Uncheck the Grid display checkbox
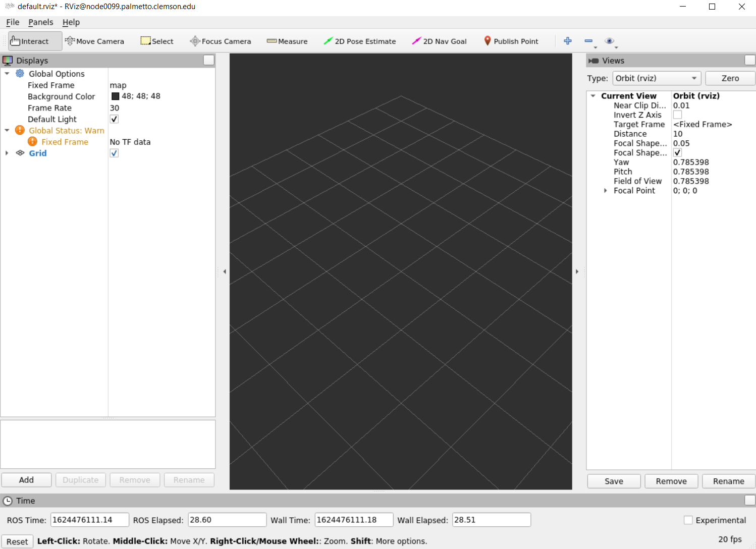The height and width of the screenshot is (549, 756). click(114, 153)
